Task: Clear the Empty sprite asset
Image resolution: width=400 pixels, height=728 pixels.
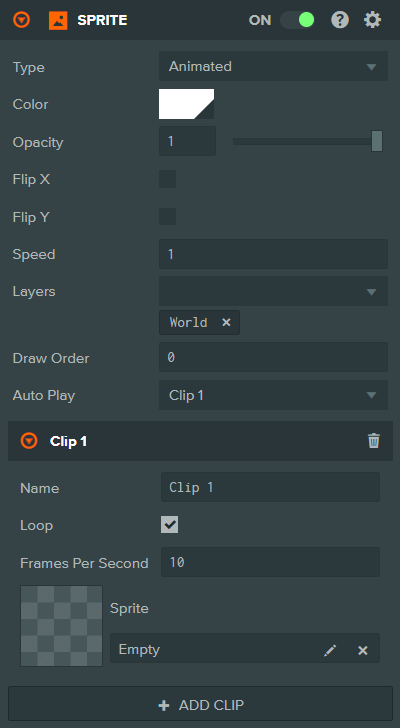Action: (363, 650)
